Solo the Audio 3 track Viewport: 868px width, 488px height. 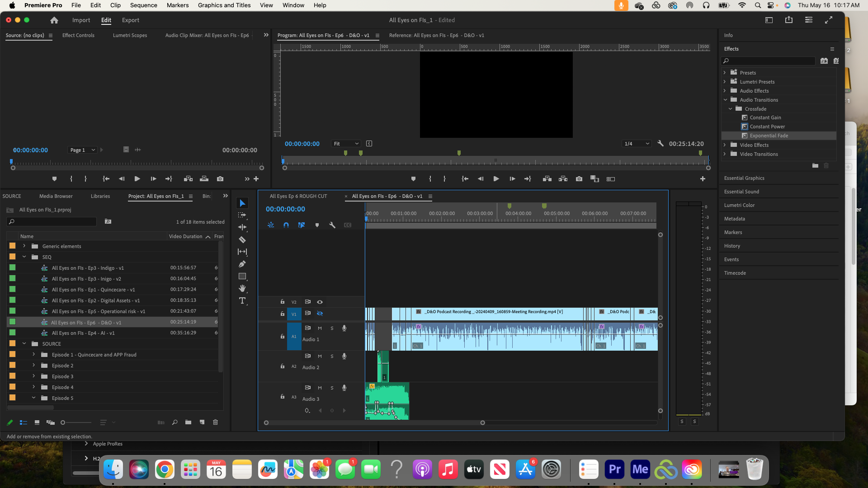coord(332,388)
